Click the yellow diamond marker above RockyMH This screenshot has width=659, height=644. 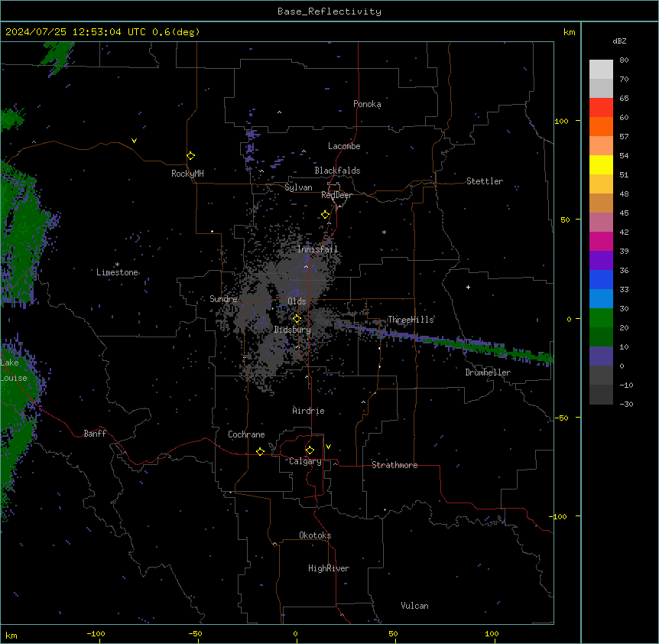click(x=191, y=156)
